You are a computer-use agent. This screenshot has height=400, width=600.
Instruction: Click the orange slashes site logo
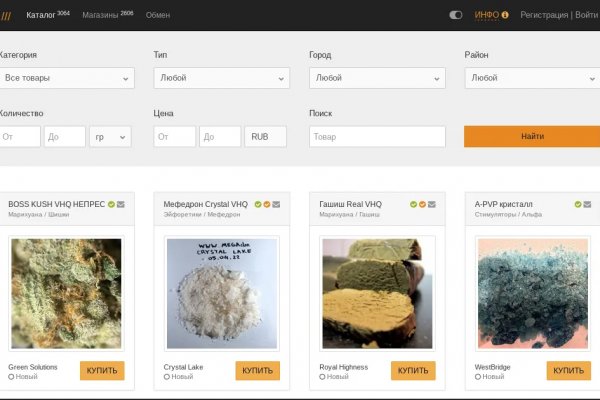pos(6,15)
